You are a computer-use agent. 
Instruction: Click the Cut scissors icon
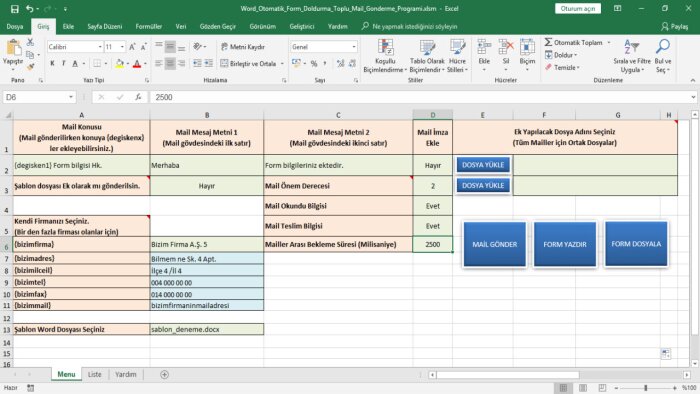pos(30,42)
